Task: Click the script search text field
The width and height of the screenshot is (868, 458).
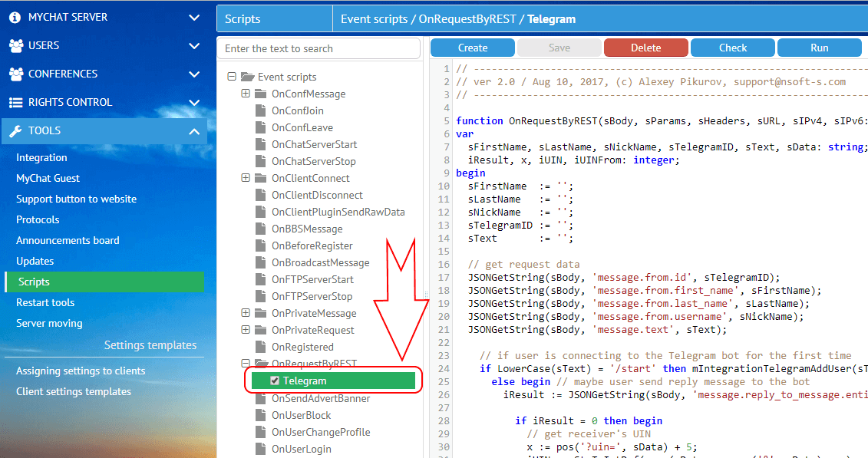Action: pos(318,48)
